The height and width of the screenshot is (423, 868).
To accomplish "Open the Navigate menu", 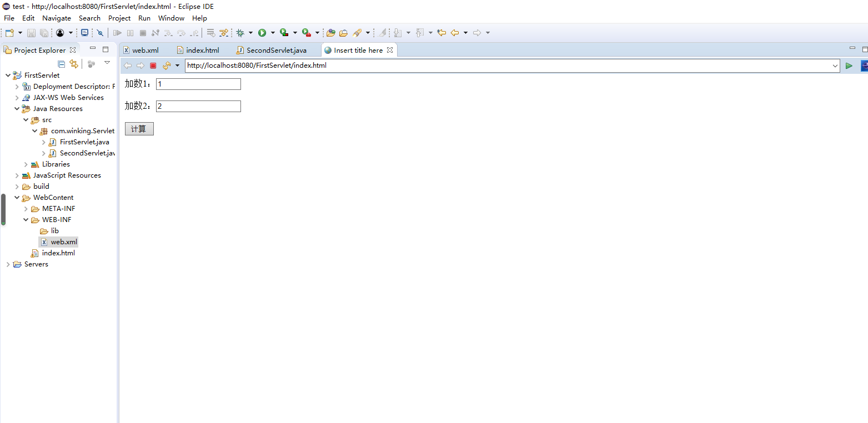I will [57, 18].
